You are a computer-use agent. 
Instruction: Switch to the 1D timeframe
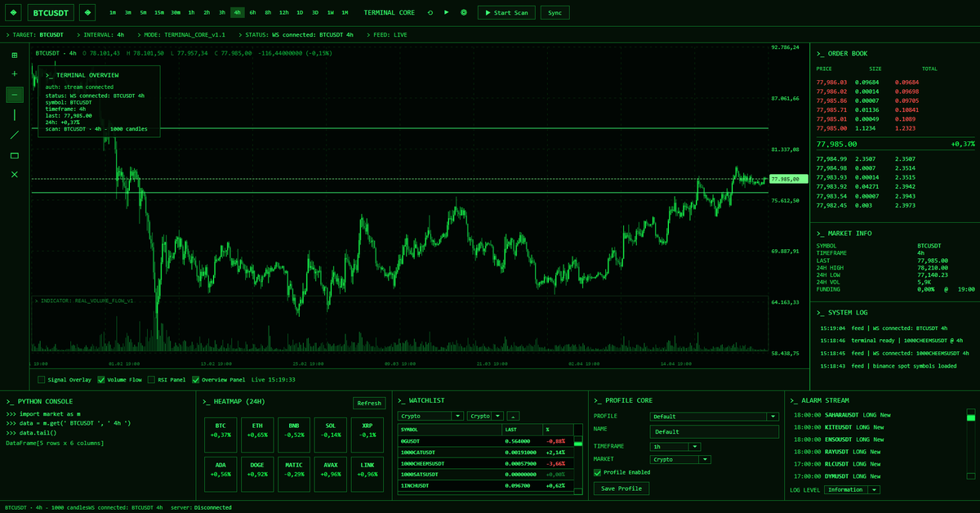(x=300, y=13)
